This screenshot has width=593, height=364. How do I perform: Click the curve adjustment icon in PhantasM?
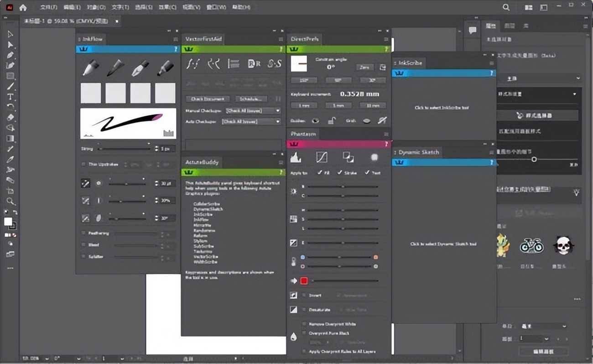(323, 157)
